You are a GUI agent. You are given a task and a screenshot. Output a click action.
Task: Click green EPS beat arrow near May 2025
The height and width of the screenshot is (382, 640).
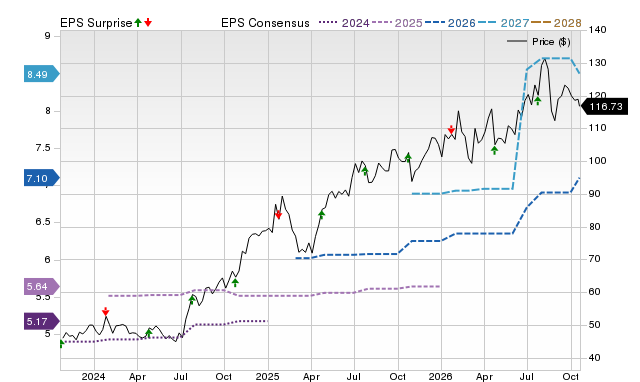coord(322,215)
